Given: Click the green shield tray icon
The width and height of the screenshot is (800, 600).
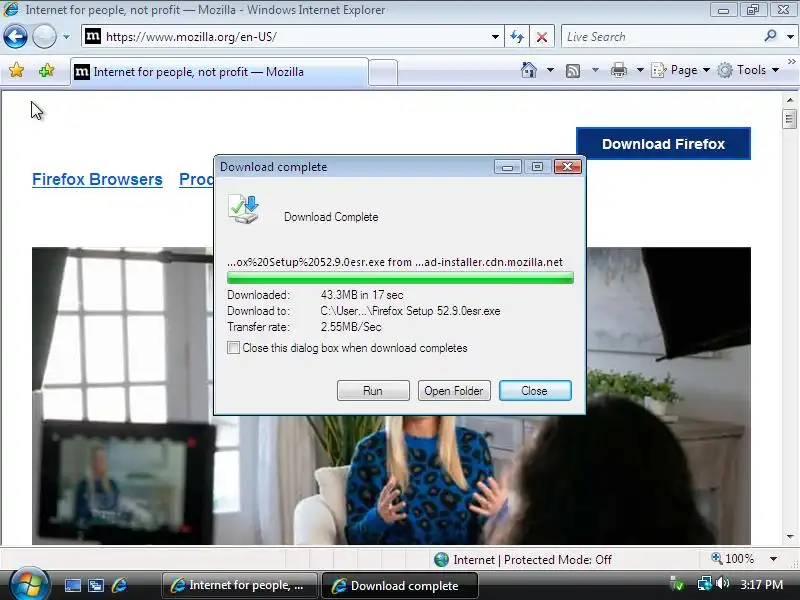Looking at the screenshot, I should [677, 584].
